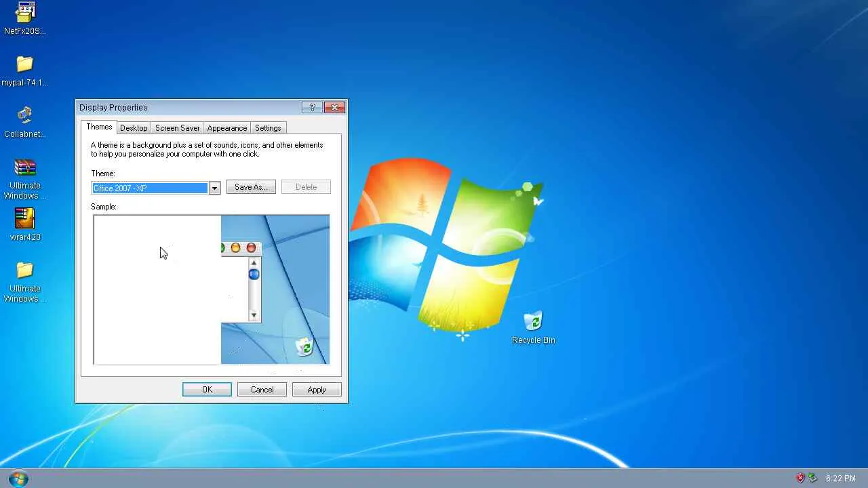Switch to the Themes tab
868x488 pixels.
99,127
